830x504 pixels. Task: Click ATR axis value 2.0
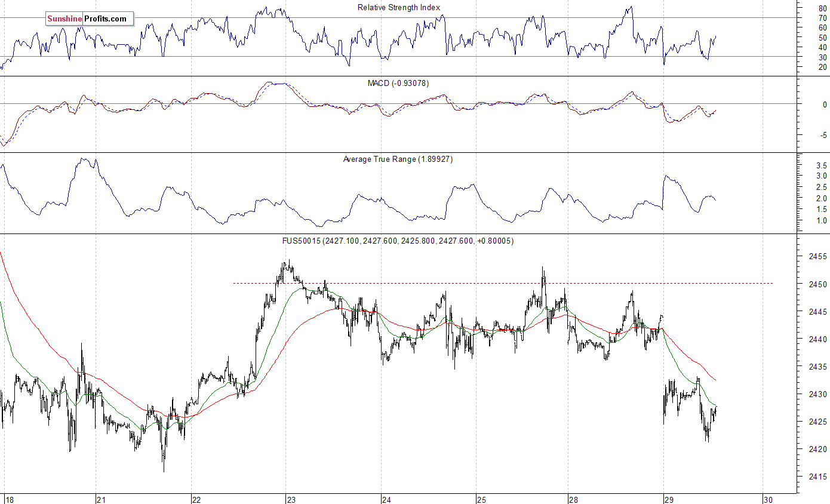pos(821,198)
